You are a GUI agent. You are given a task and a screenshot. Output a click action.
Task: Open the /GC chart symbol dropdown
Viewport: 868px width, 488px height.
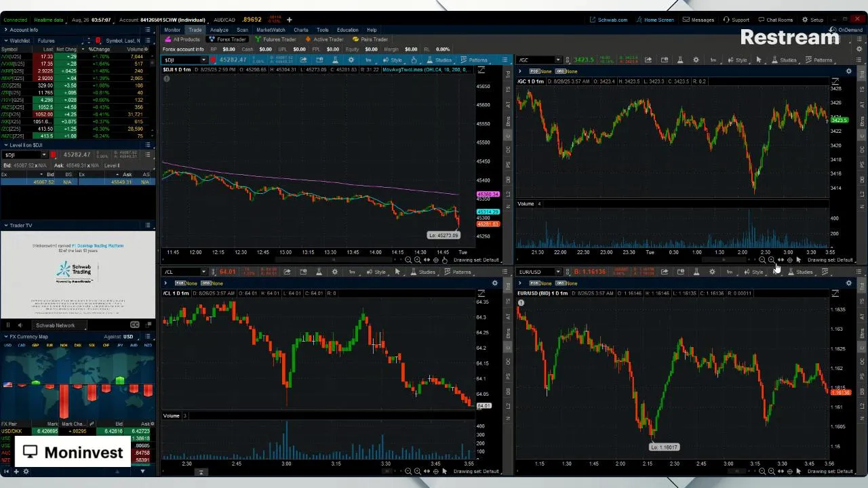point(557,60)
